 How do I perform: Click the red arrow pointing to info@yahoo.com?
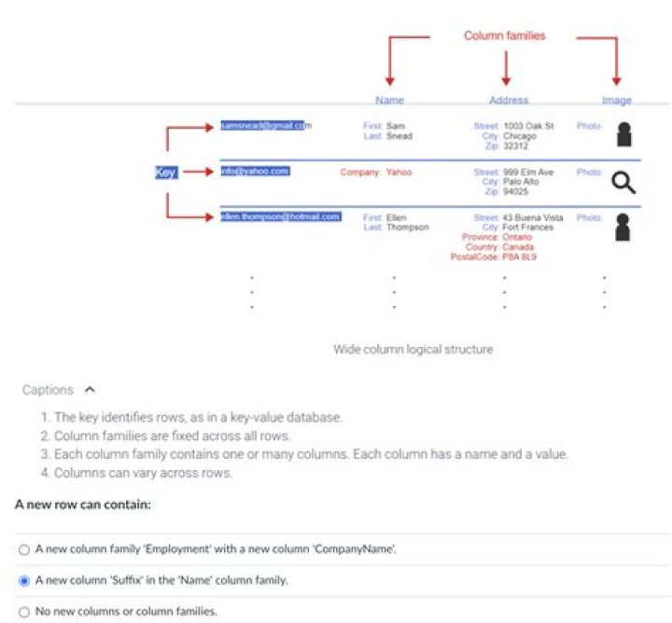point(199,173)
